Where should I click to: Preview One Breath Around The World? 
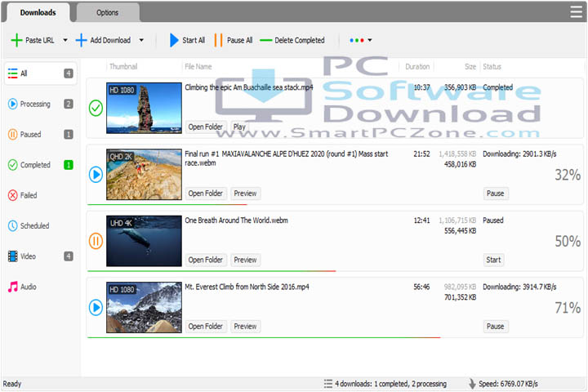click(245, 260)
